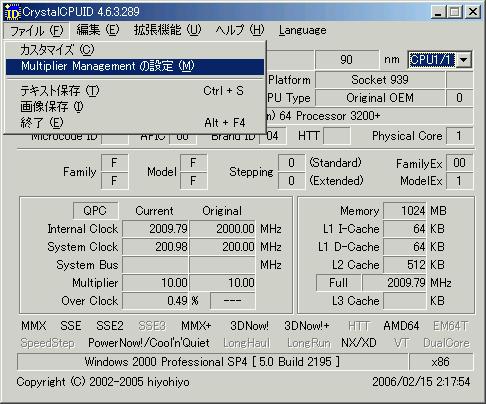Open the Language menu
Image resolution: width=486 pixels, height=404 pixels.
pyautogui.click(x=302, y=30)
